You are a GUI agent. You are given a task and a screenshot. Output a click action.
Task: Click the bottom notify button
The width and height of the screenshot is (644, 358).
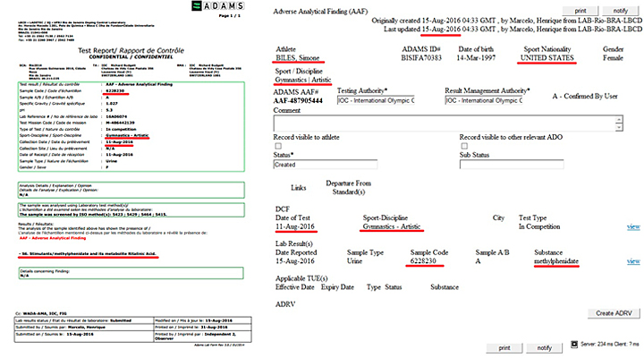click(x=540, y=346)
